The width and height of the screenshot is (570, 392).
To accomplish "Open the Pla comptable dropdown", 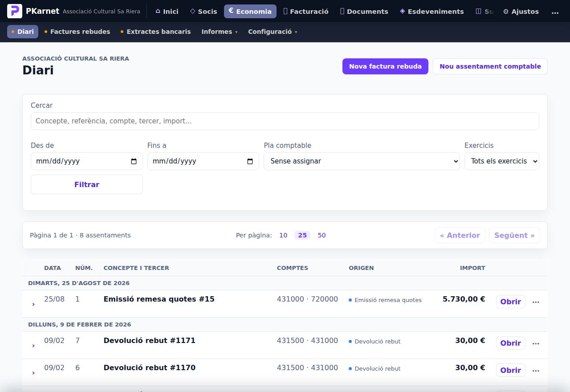I will (362, 161).
